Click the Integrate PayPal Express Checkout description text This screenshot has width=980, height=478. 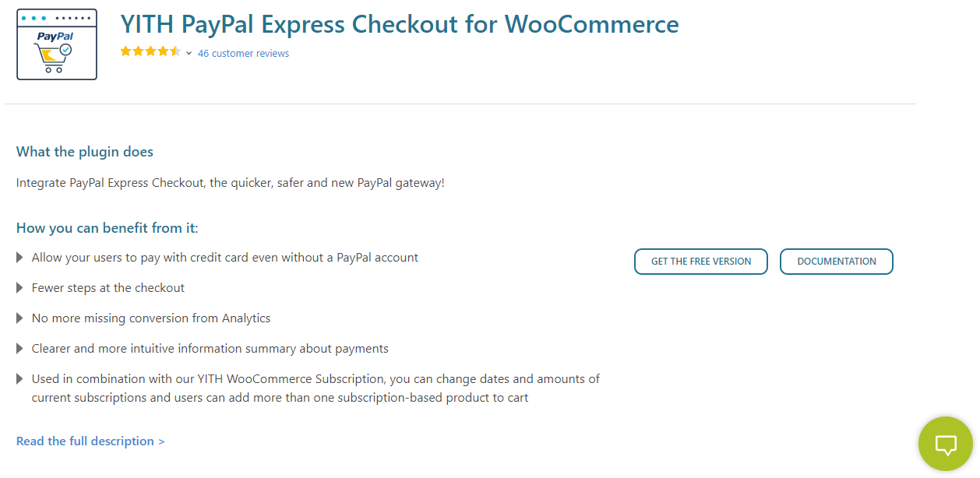pyautogui.click(x=230, y=183)
